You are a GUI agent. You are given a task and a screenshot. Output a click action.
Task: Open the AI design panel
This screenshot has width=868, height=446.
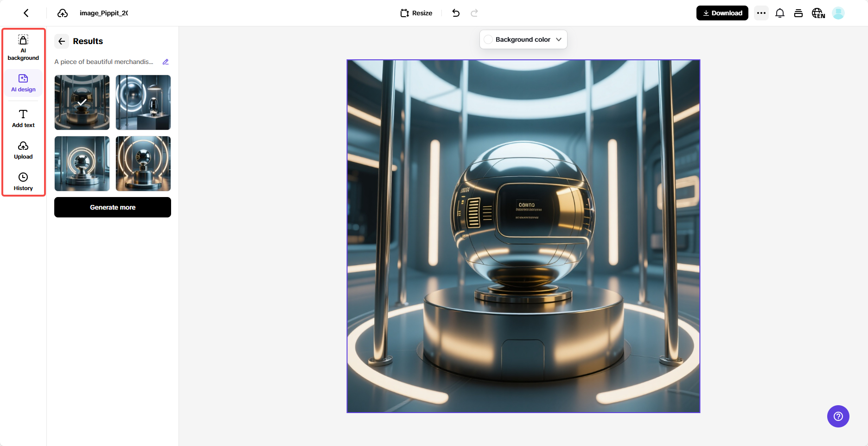tap(23, 83)
